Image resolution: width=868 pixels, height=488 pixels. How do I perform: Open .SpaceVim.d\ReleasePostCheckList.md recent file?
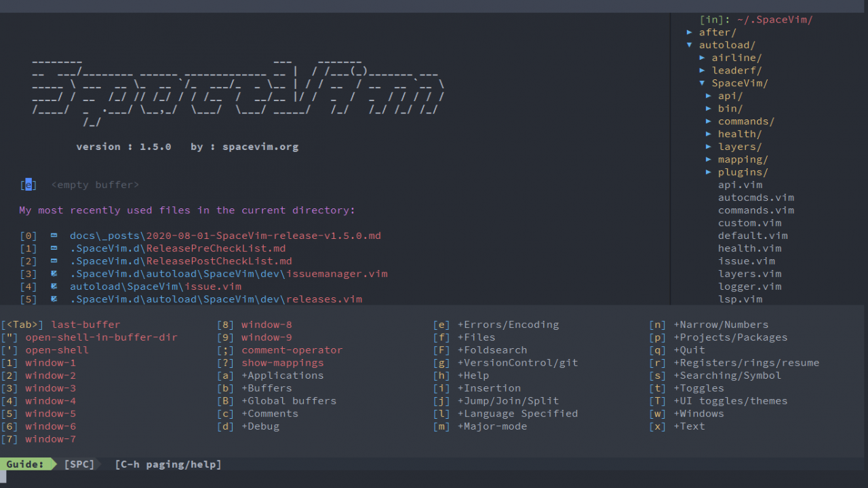click(x=181, y=261)
